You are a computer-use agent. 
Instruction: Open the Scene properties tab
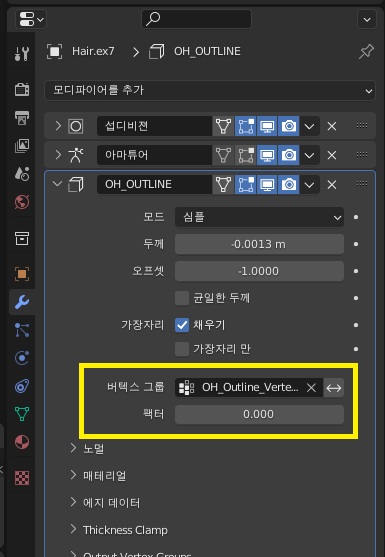point(22,174)
